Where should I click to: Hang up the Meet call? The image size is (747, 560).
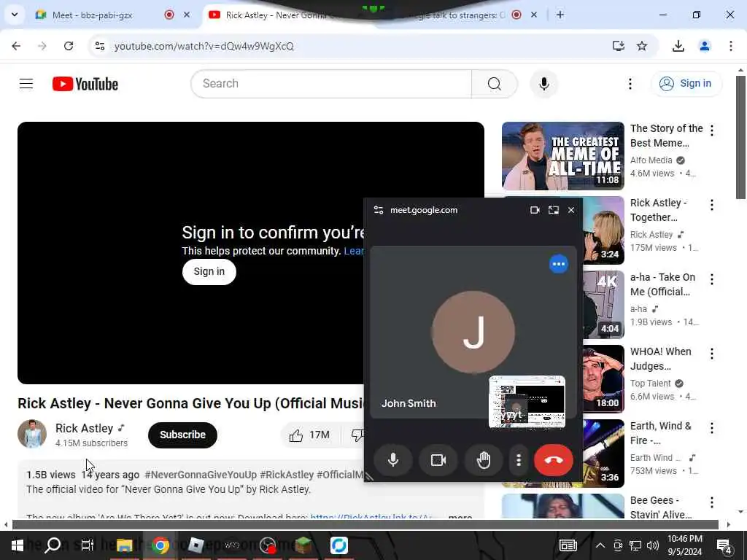point(553,459)
